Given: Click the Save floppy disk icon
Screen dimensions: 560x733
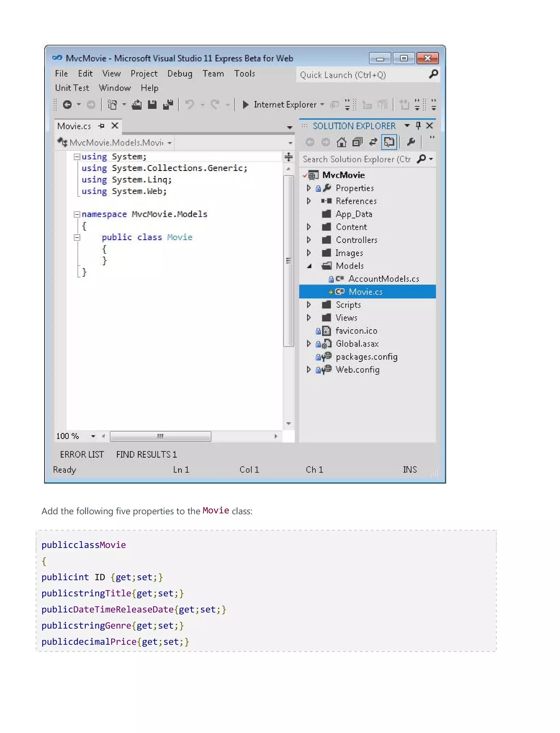Looking at the screenshot, I should click(152, 105).
